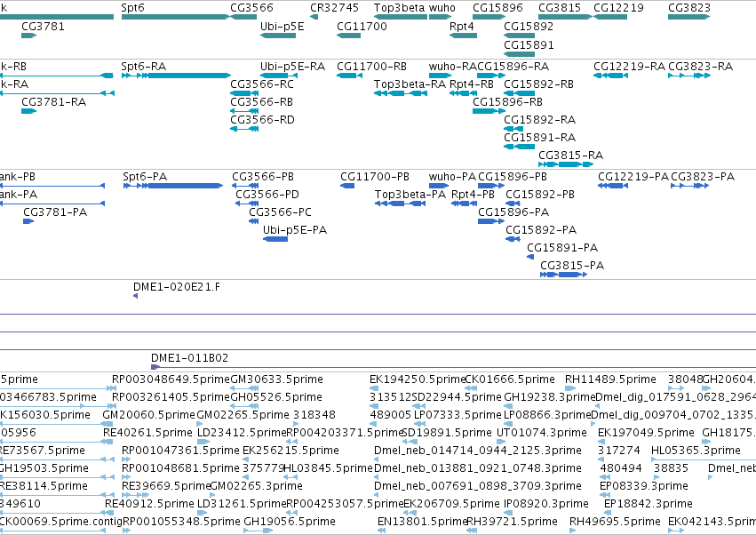Click the wuho-PA protein label

(452, 177)
